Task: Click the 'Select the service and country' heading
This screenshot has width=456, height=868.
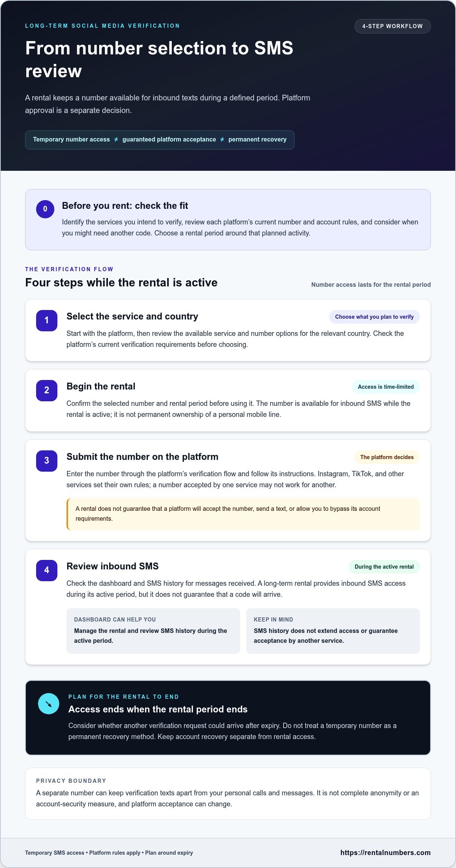Action: (132, 316)
